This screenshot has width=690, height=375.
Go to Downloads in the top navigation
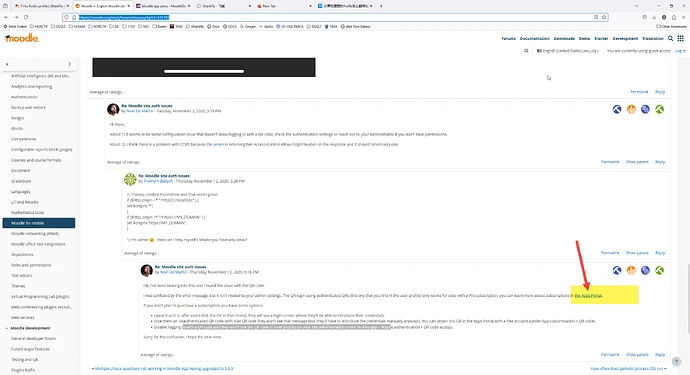click(x=564, y=39)
